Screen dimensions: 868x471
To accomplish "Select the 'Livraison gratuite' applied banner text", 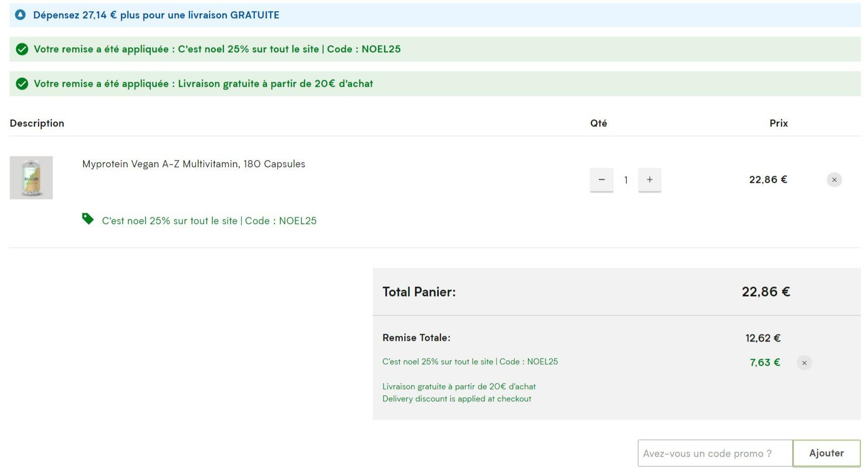I will [x=203, y=84].
